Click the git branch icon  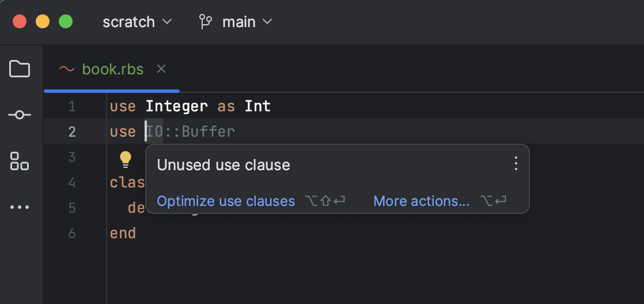tap(206, 21)
